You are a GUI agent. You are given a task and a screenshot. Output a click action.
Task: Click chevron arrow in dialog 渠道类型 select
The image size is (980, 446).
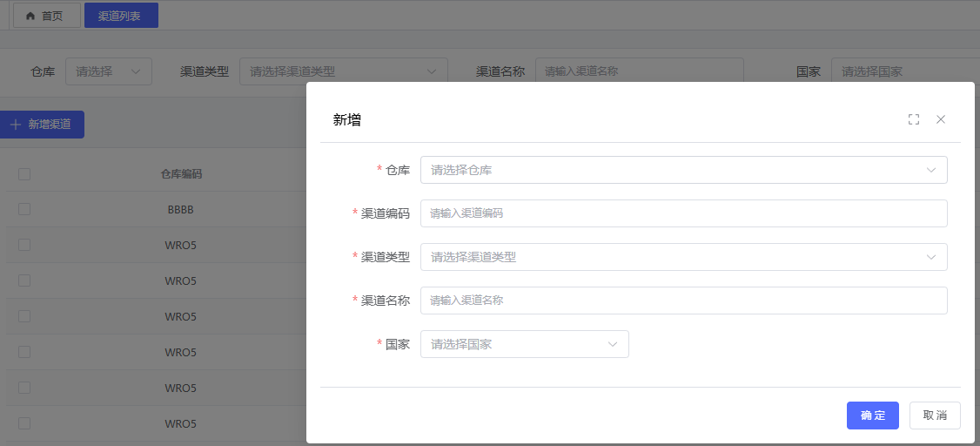coord(931,257)
